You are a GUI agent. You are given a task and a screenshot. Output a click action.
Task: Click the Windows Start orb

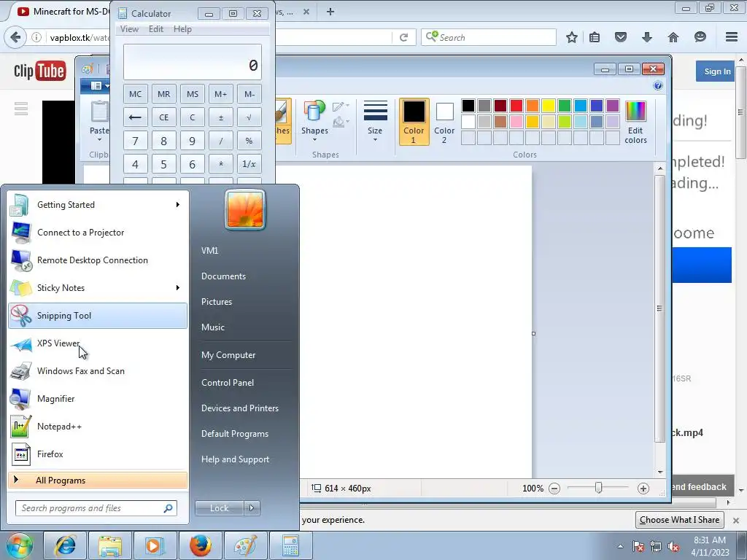tap(20, 545)
